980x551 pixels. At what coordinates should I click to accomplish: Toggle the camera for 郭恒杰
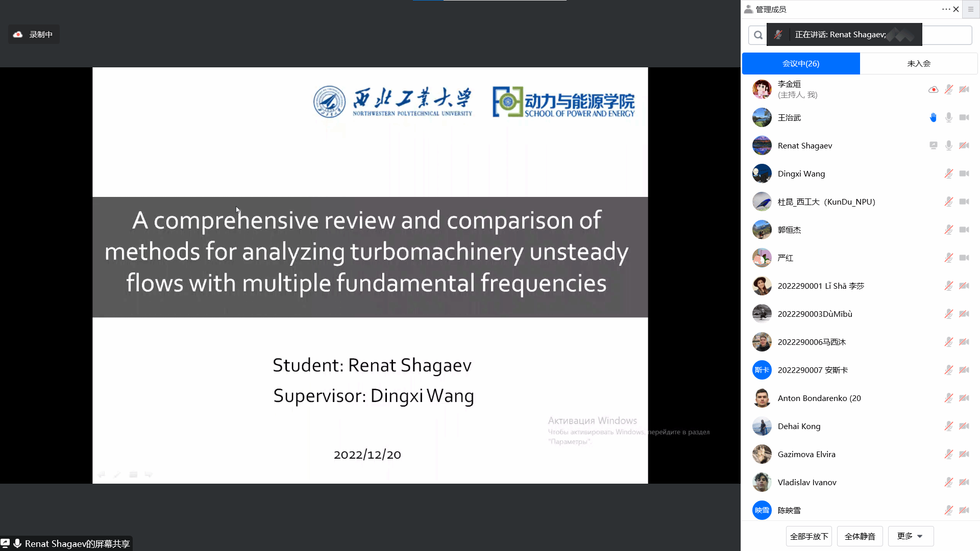click(x=964, y=230)
